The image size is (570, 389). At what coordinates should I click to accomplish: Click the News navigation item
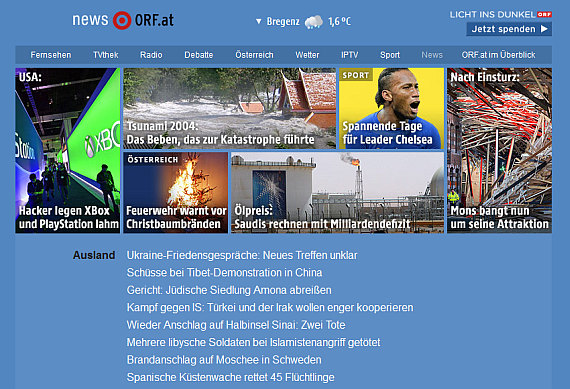432,55
